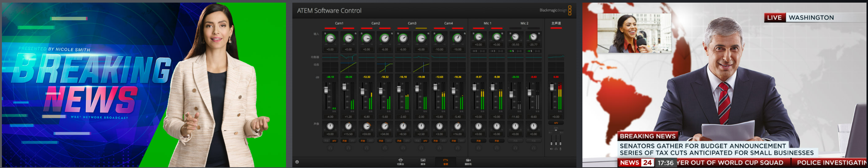Viewport: 868px width, 168px height.
Task: Click the fader handle on the -4.00 strip
Action: coord(326,90)
